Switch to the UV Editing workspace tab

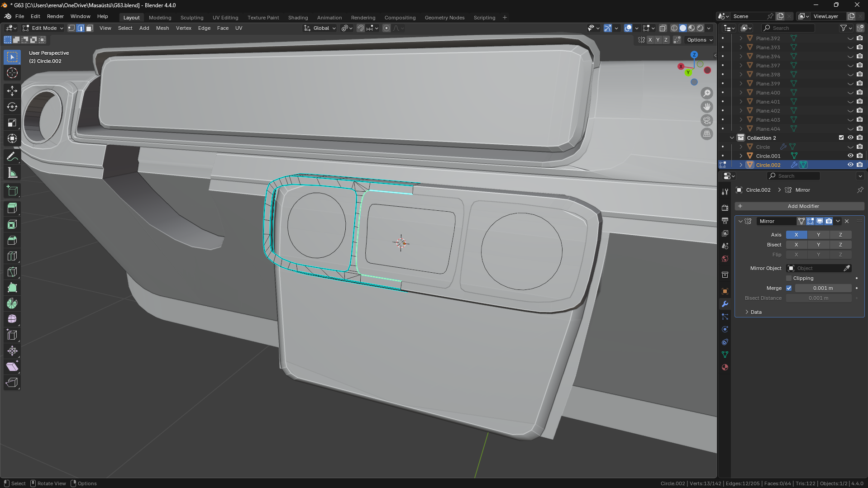coord(225,18)
